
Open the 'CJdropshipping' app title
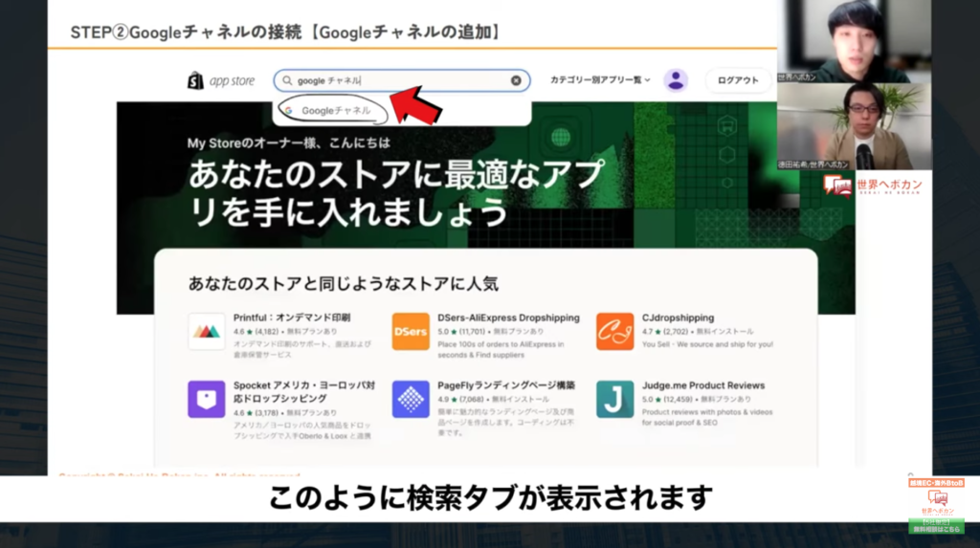tap(678, 318)
